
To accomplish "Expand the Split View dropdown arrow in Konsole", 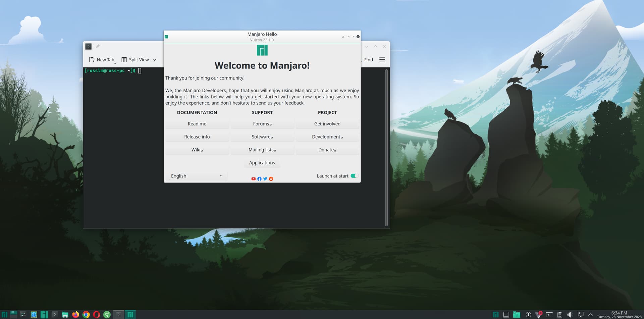I will point(154,60).
